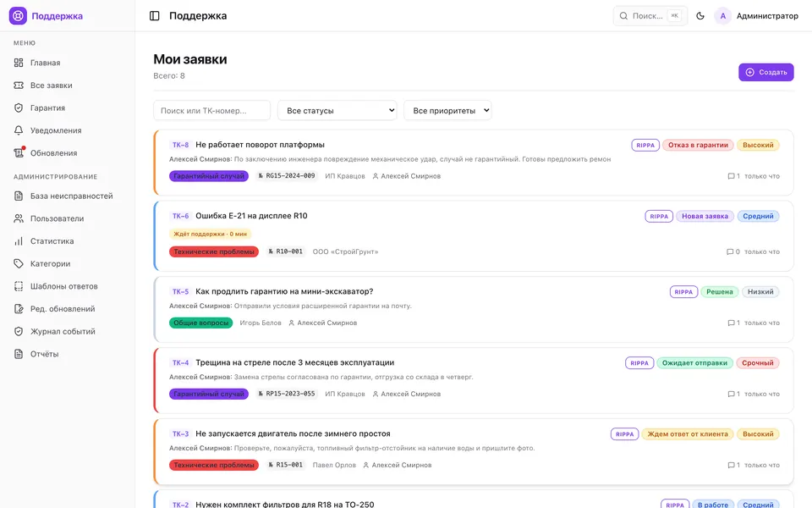
Task: Click the Новая заявка status badge
Action: point(705,216)
